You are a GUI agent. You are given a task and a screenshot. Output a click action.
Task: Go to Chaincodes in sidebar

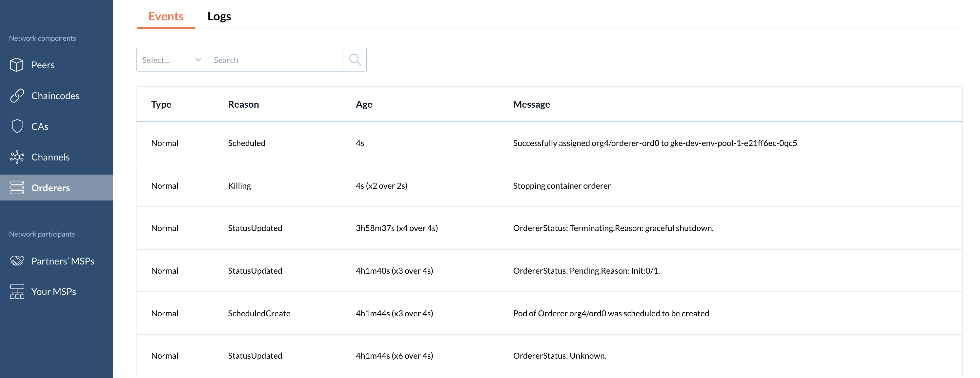(55, 95)
